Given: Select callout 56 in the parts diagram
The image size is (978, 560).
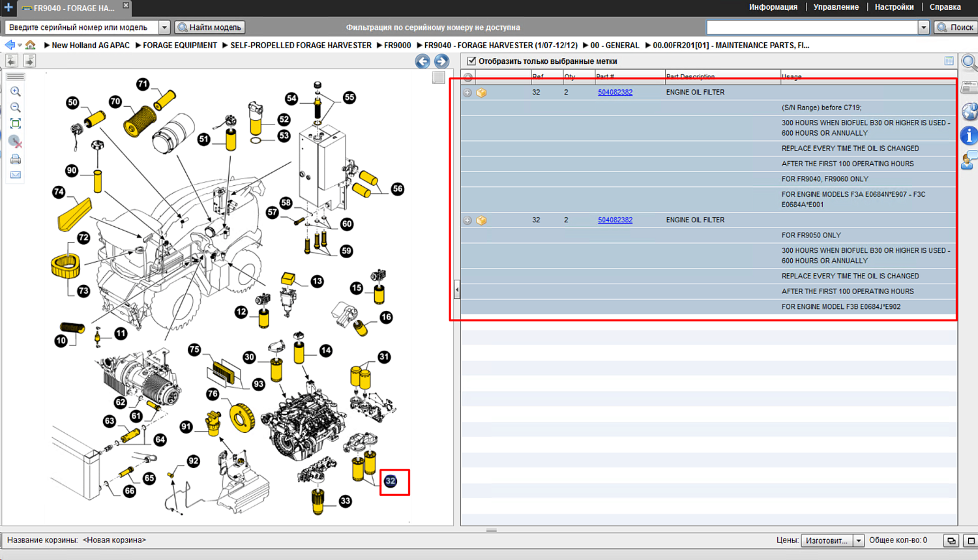Looking at the screenshot, I should [397, 189].
